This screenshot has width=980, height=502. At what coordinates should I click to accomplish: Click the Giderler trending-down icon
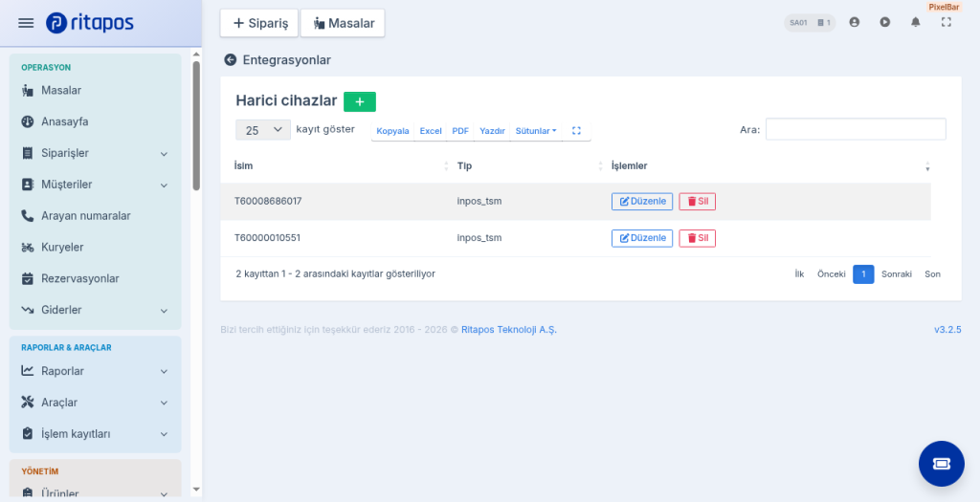coord(28,310)
